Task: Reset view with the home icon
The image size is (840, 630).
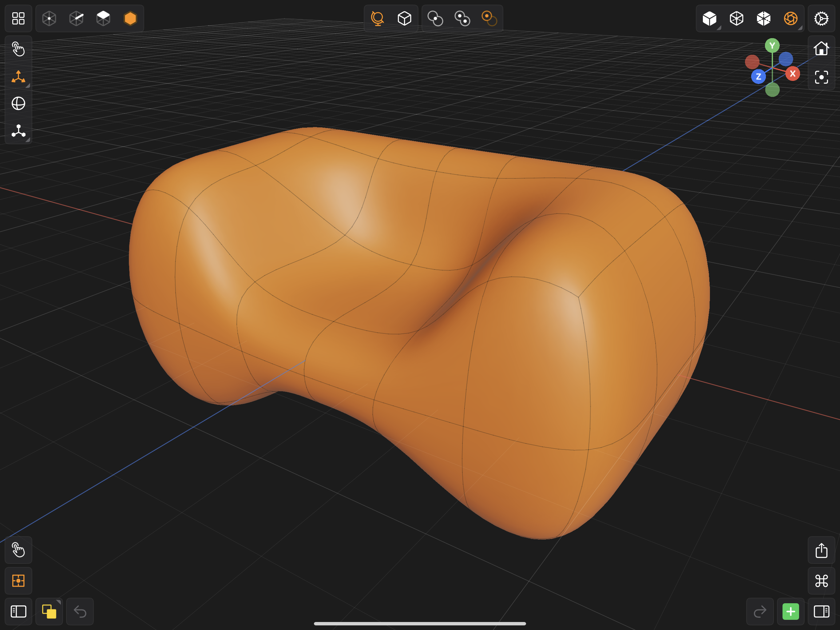Action: (x=821, y=49)
